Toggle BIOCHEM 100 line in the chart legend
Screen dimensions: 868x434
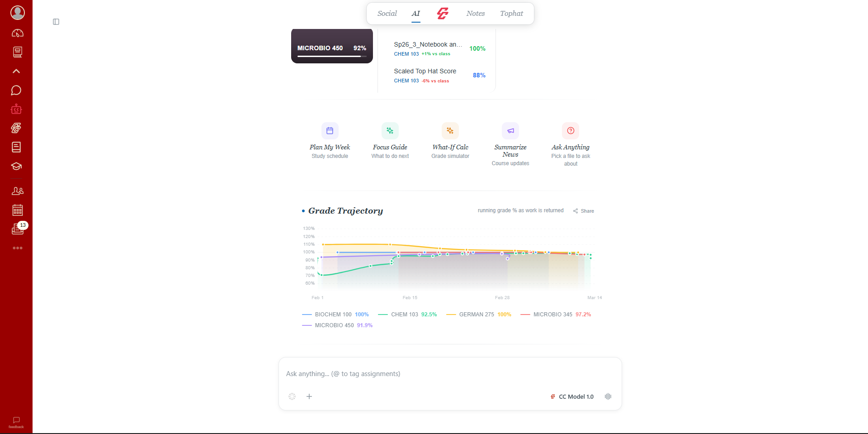tap(335, 314)
